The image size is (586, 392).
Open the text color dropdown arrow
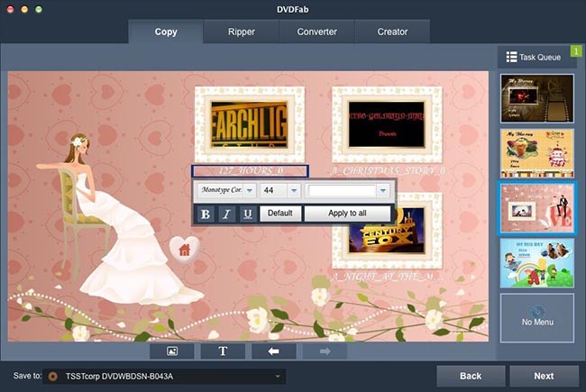click(382, 190)
